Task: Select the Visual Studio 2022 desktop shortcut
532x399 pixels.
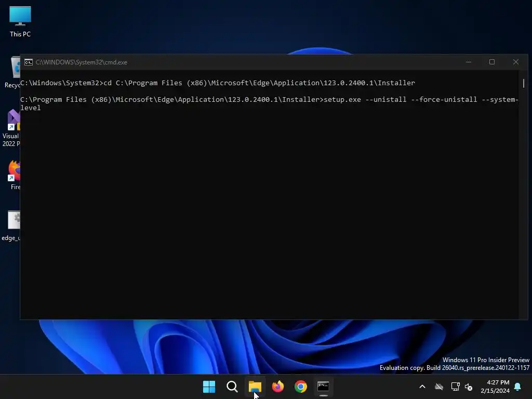Action: click(x=11, y=128)
